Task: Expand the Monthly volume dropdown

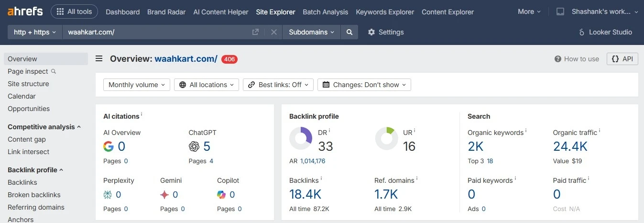Action: (x=136, y=85)
